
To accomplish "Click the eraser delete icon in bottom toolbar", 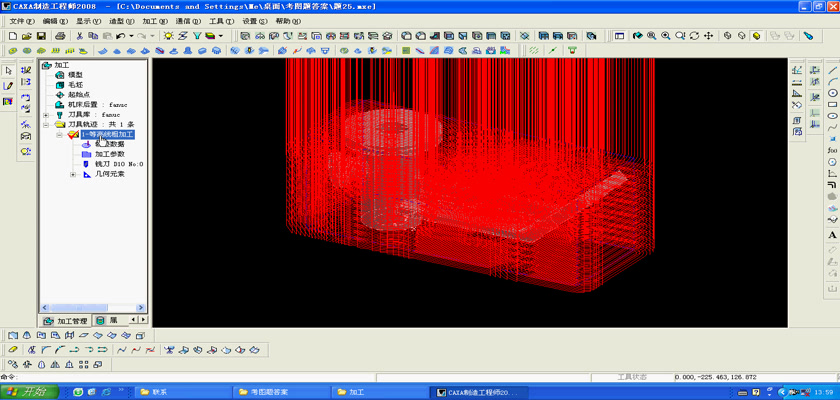I will coord(13,350).
